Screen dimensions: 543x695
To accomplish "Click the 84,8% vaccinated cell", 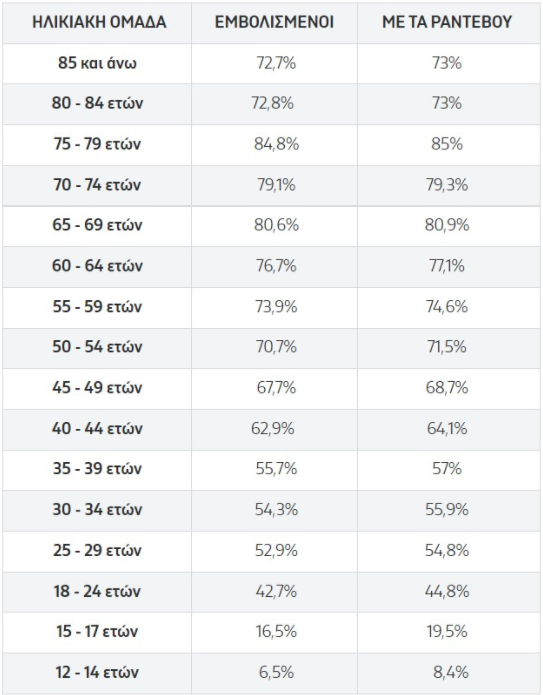I will (276, 144).
